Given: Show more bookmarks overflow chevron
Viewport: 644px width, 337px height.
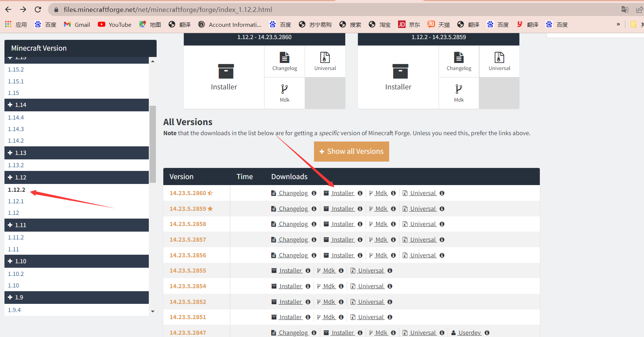Looking at the screenshot, I should [618, 24].
